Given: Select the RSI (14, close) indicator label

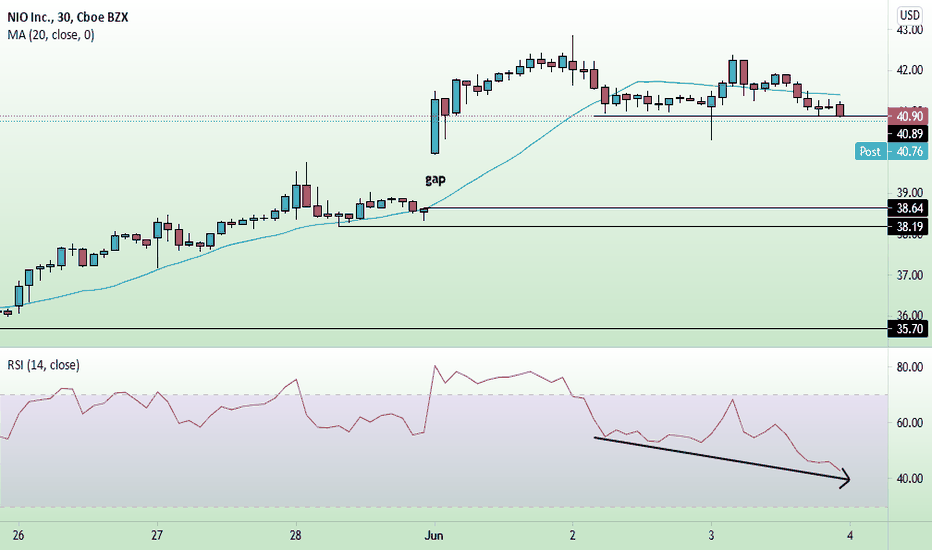Looking at the screenshot, I should (43, 364).
